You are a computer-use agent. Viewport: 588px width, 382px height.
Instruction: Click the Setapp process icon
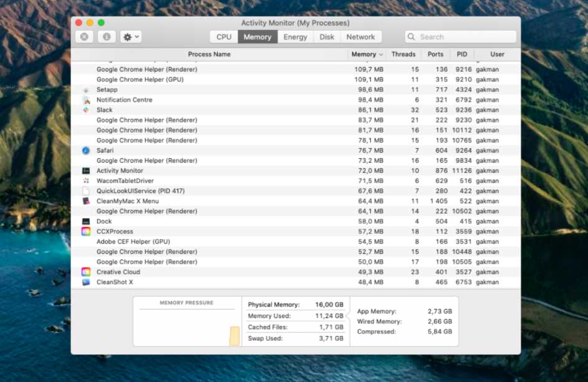click(x=86, y=90)
